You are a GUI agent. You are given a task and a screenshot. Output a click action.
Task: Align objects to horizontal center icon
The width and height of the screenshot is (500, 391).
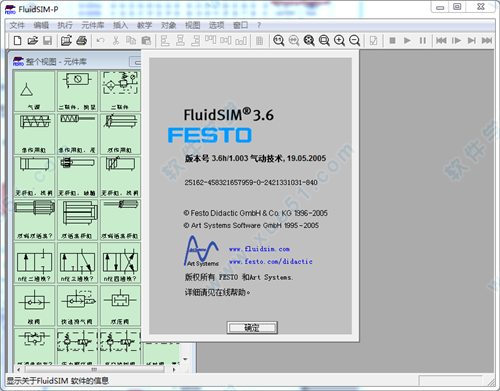click(x=180, y=41)
